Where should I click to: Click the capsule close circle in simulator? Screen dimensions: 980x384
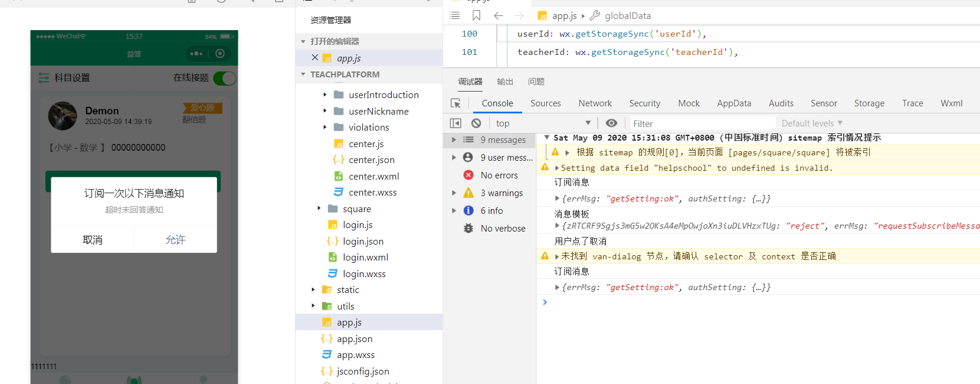(220, 54)
